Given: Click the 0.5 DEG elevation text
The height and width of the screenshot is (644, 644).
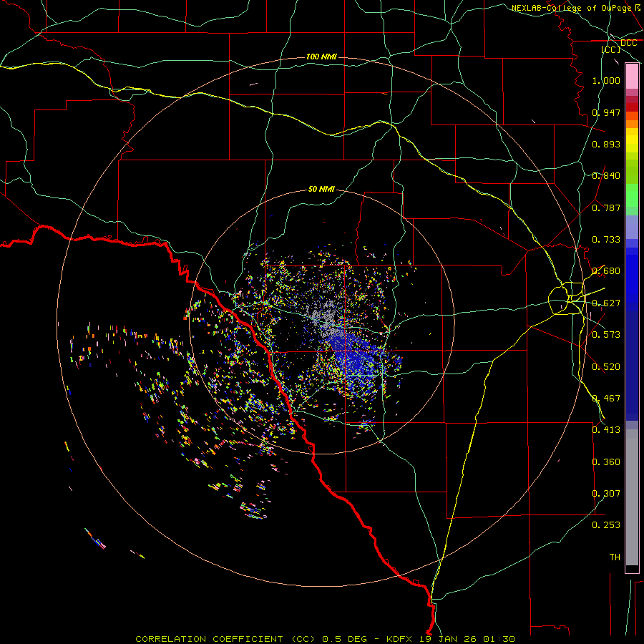Looking at the screenshot, I should click(x=345, y=639).
